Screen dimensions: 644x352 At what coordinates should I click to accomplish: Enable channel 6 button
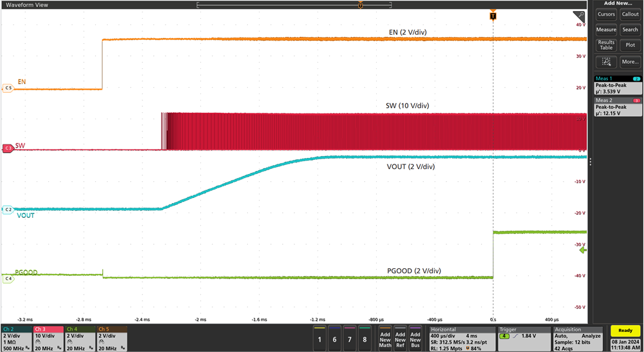pyautogui.click(x=334, y=338)
